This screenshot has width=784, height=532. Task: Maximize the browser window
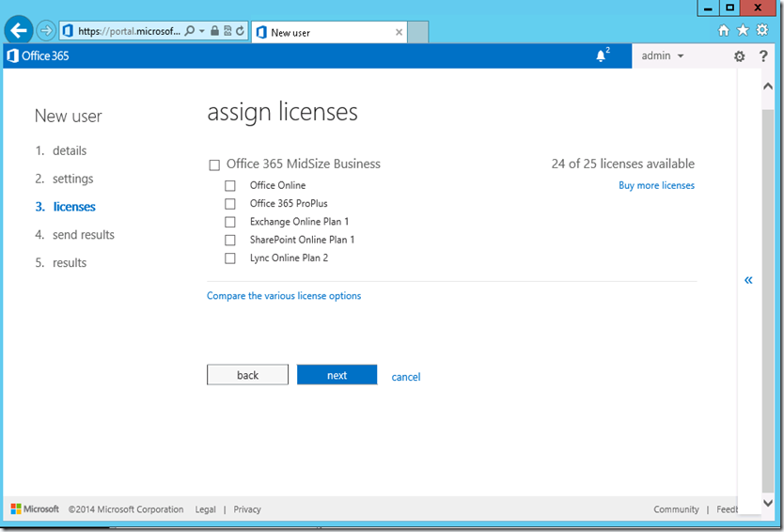pyautogui.click(x=730, y=8)
